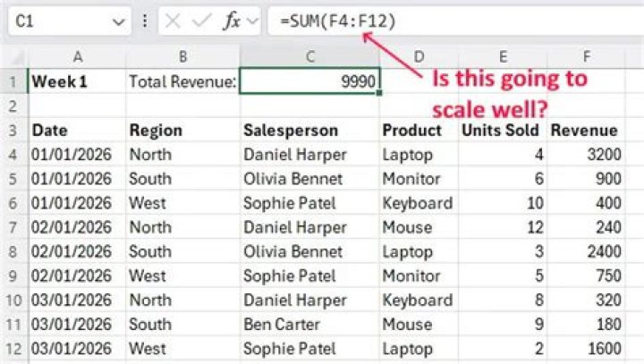
Task: Click empty cell A2
Action: click(x=77, y=106)
